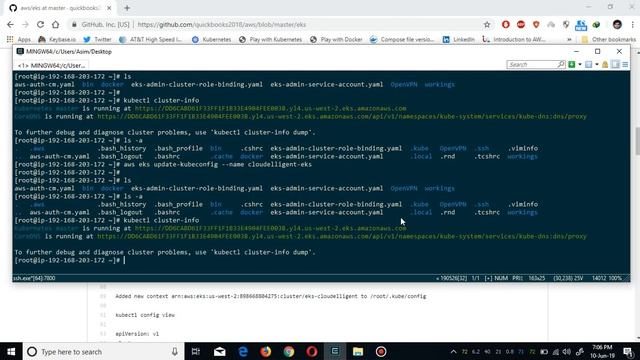This screenshot has width=640, height=360.
Task: Click the red ad blocker extension icon
Action: click(521, 24)
